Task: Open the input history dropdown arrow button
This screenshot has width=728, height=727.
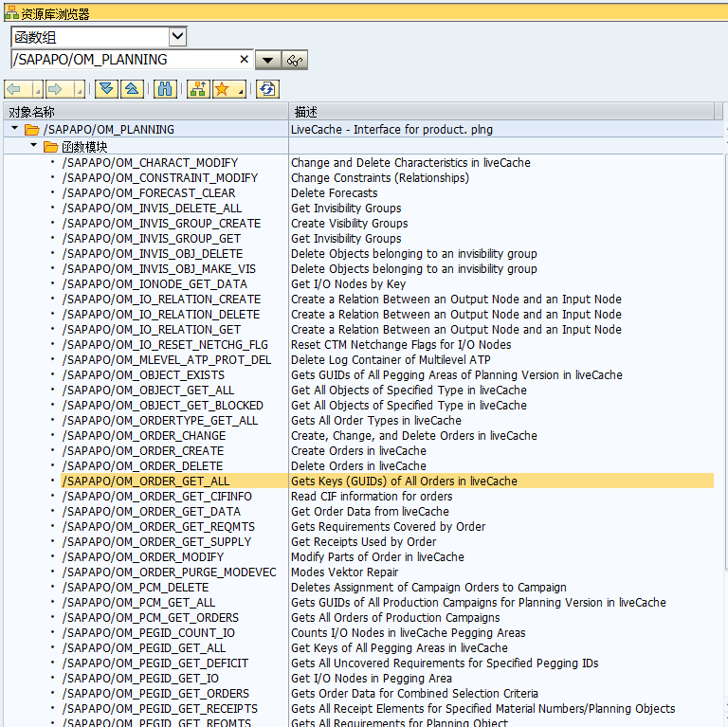Action: 268,60
